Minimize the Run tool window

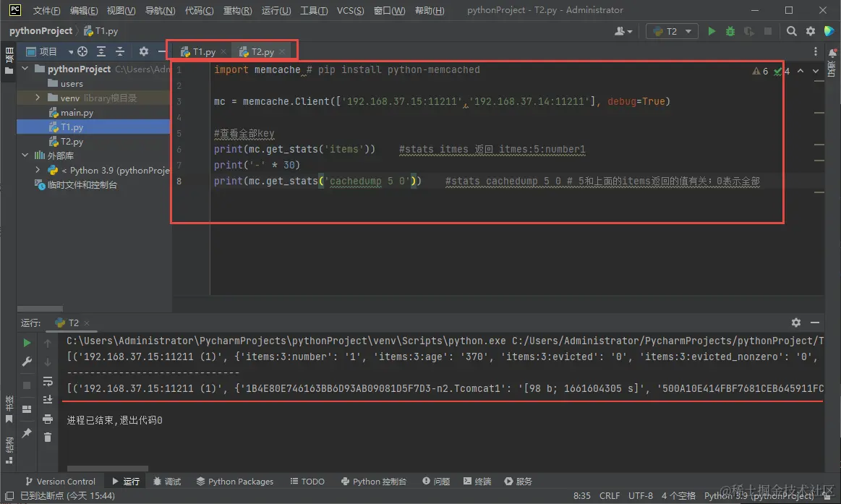point(815,323)
